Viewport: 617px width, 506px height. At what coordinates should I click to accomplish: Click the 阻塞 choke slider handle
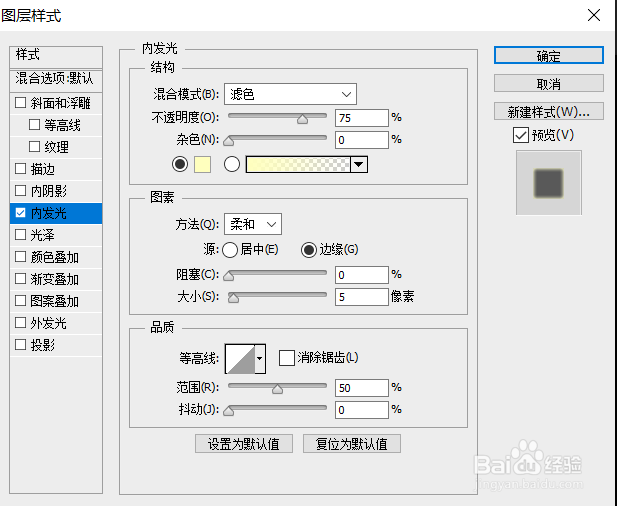pyautogui.click(x=229, y=276)
